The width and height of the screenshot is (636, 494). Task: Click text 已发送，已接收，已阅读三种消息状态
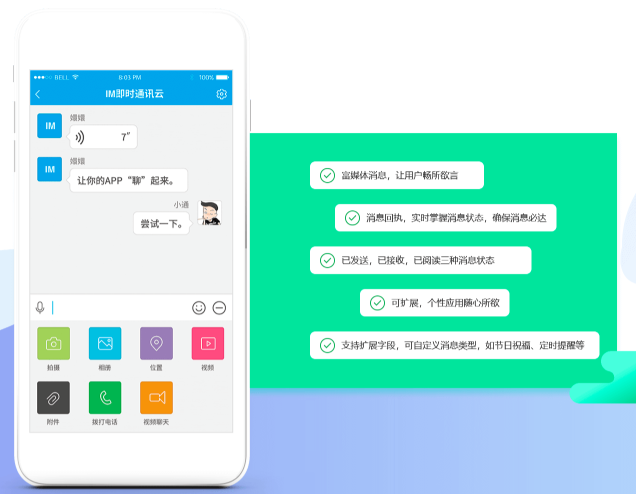click(418, 260)
